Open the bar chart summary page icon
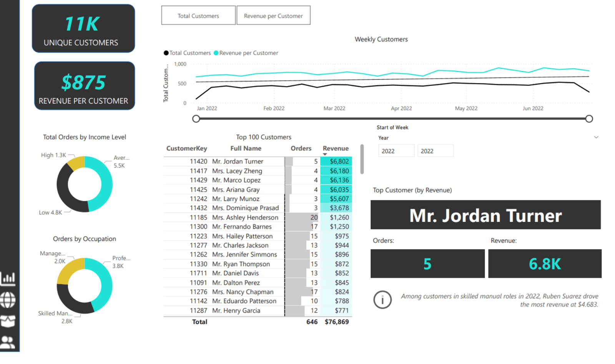Image resolution: width=615 pixels, height=364 pixels. tap(8, 278)
